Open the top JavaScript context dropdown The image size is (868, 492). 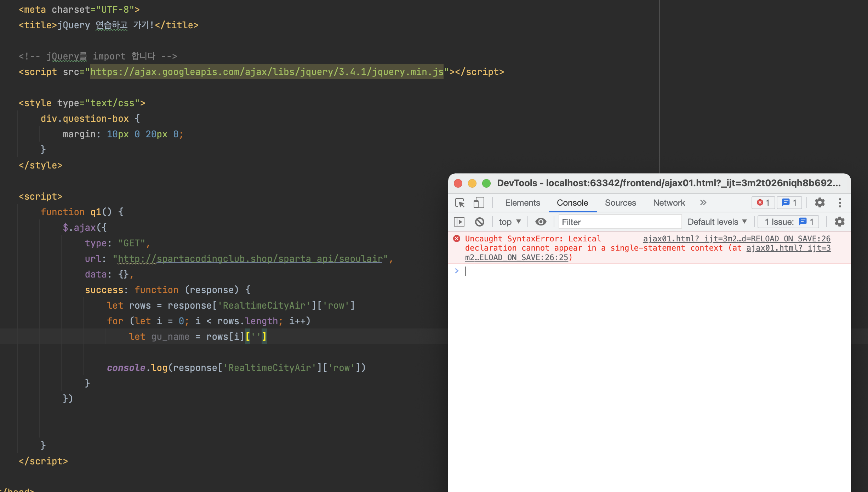(x=510, y=222)
